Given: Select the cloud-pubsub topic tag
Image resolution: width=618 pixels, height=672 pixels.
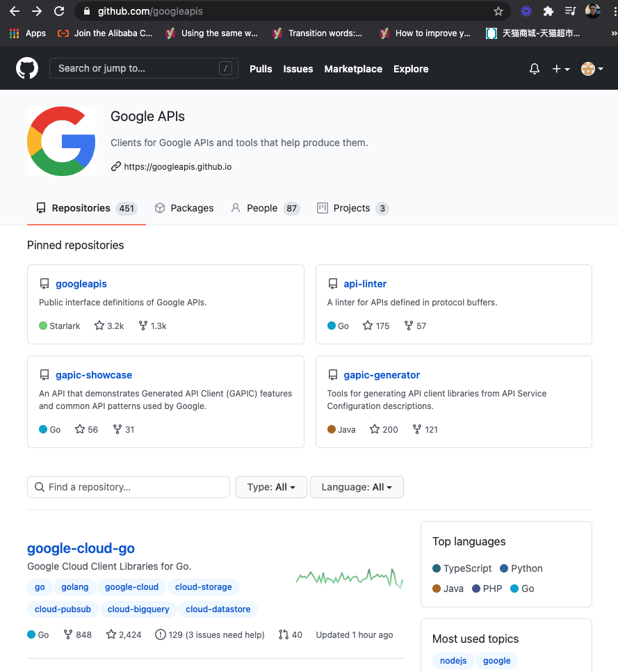Looking at the screenshot, I should (x=63, y=609).
